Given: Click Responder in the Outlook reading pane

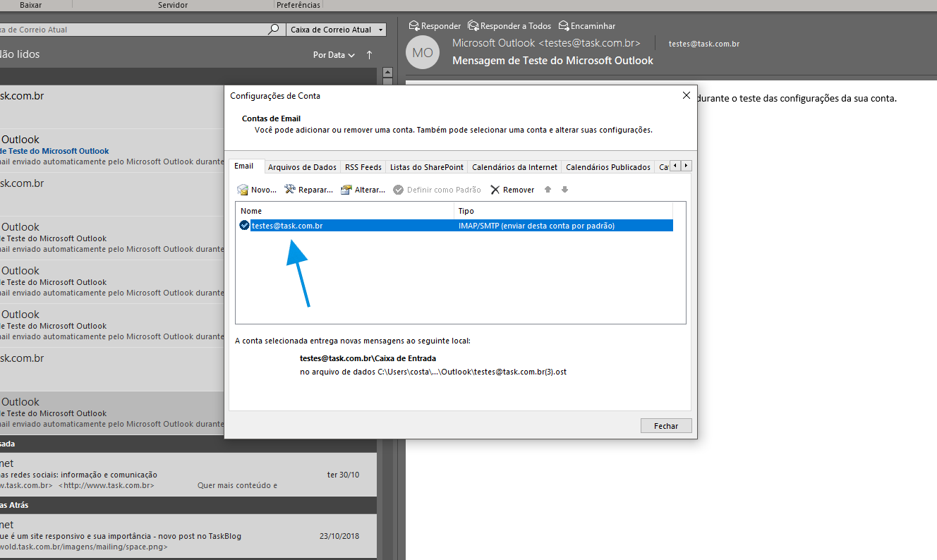Looking at the screenshot, I should 435,26.
